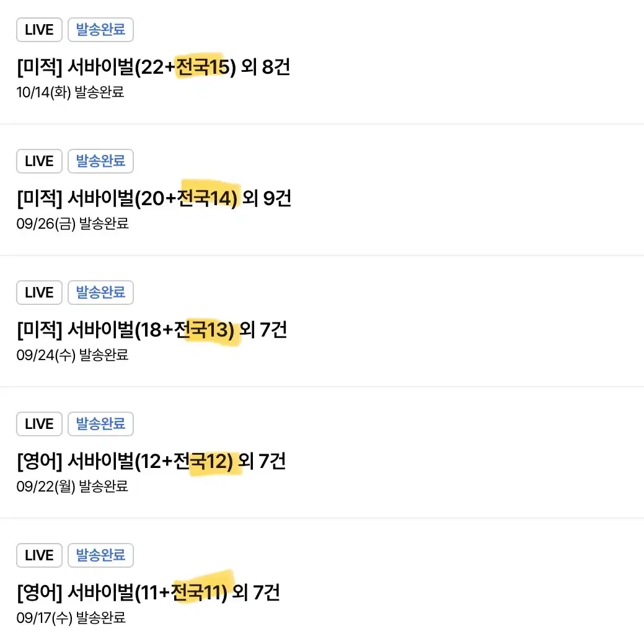Image resolution: width=644 pixels, height=644 pixels.
Task: Open the 발송완료 status for the 전국11 item
Action: (100, 555)
